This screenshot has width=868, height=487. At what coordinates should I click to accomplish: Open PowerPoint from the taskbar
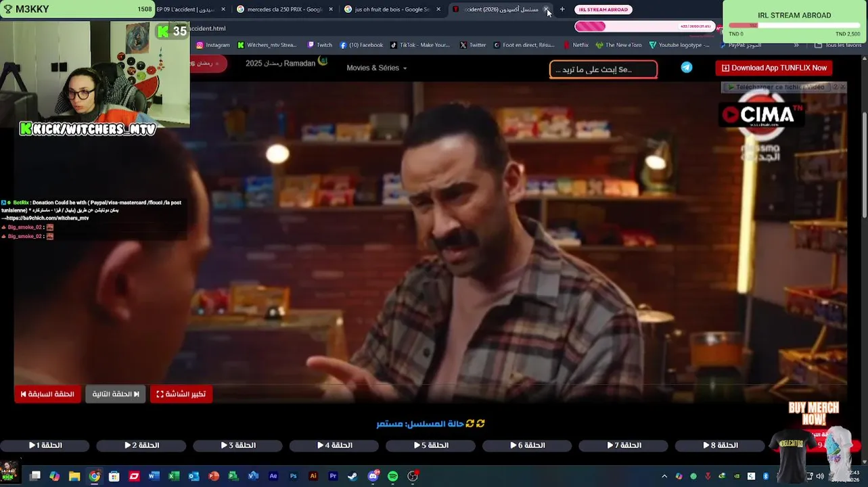(x=214, y=476)
